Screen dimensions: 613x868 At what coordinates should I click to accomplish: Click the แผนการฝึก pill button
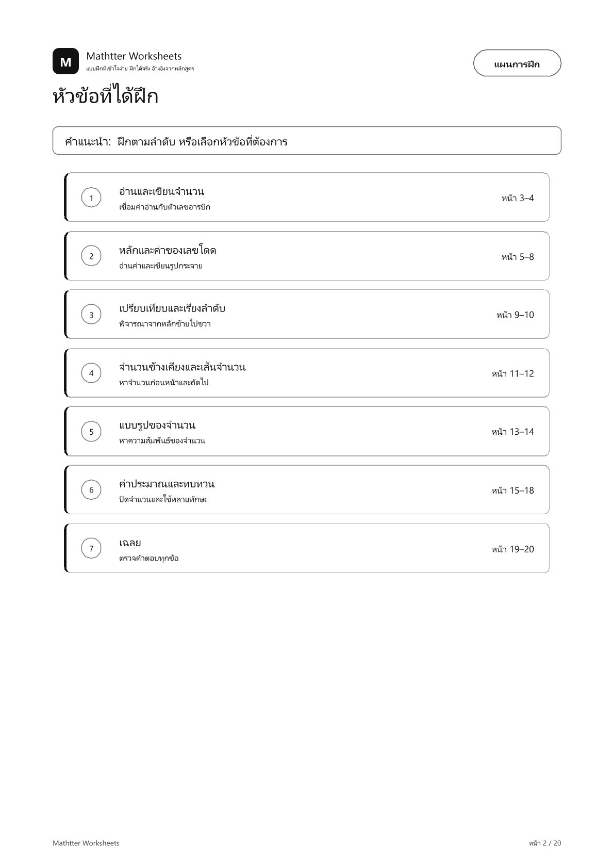(x=517, y=63)
